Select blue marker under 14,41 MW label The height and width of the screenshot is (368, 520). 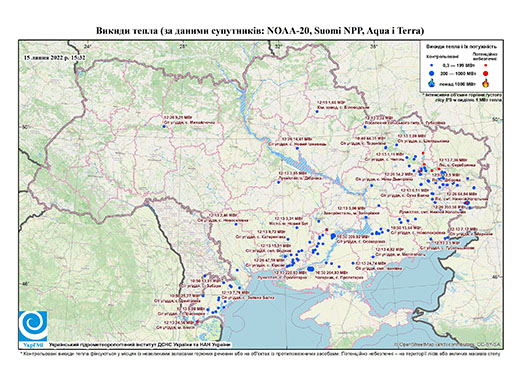tap(297, 148)
